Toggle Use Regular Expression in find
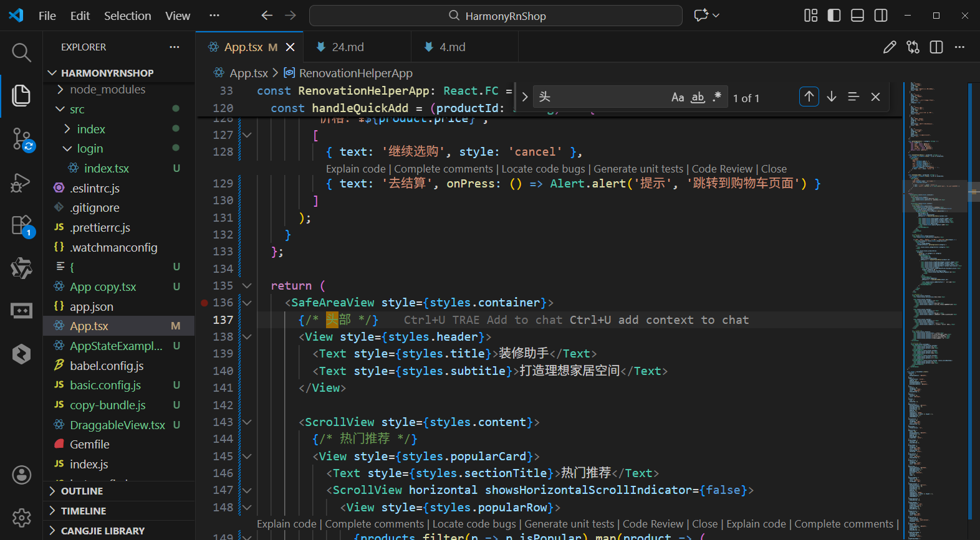The image size is (980, 540). (x=717, y=97)
